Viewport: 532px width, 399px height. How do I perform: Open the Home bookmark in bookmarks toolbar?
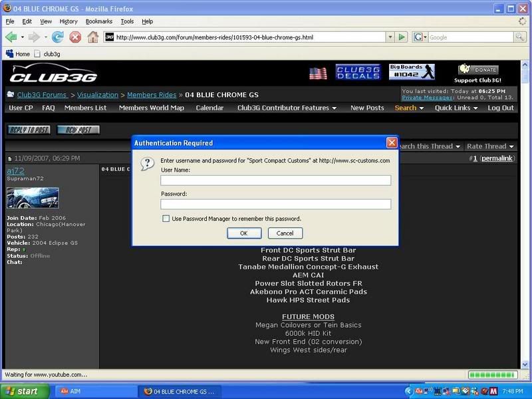[x=18, y=54]
